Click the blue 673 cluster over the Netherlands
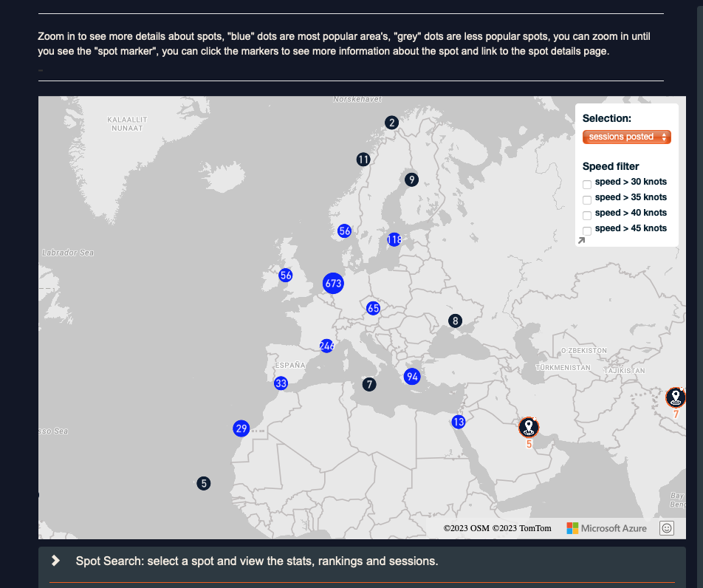Viewport: 703px width, 588px height. point(333,283)
